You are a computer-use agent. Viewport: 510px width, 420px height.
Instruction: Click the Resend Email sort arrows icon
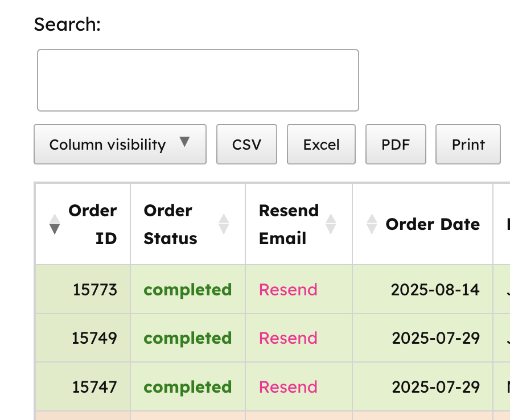(x=330, y=224)
